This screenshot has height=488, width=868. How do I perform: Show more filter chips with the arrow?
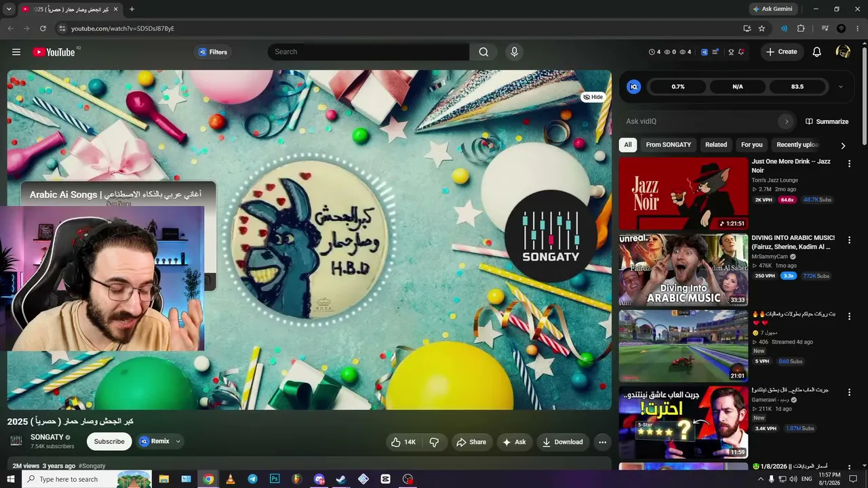coord(843,145)
